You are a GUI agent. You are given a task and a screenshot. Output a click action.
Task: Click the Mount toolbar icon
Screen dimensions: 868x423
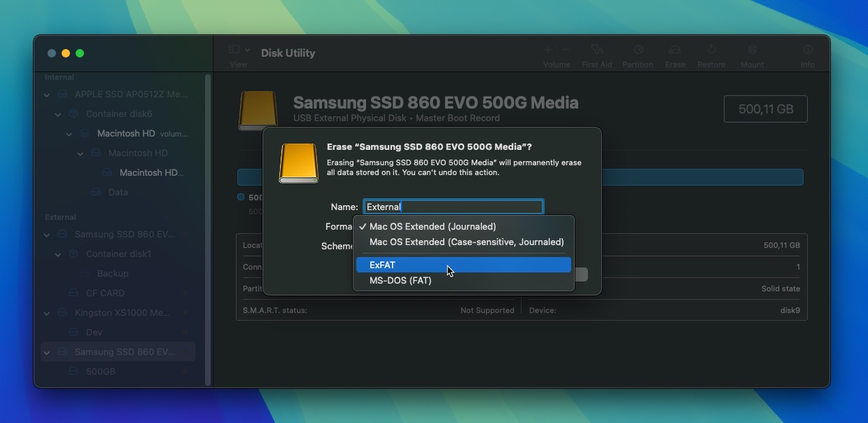point(752,50)
